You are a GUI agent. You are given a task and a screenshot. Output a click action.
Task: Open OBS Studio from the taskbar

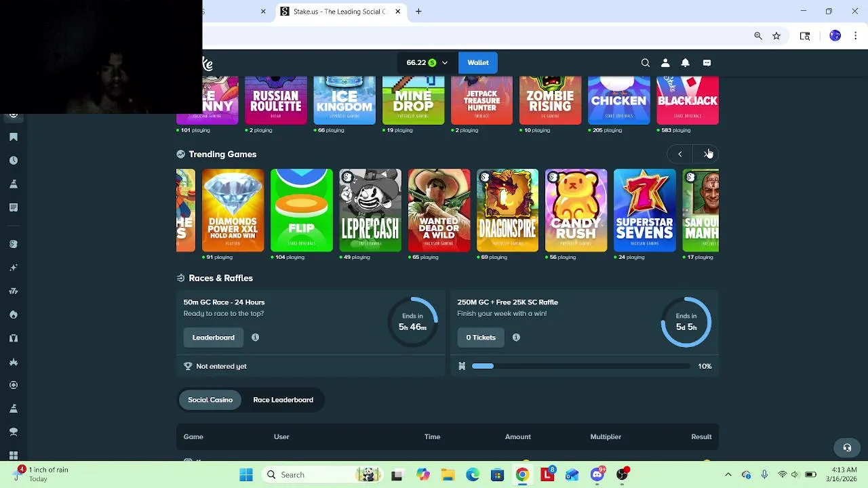[622, 474]
